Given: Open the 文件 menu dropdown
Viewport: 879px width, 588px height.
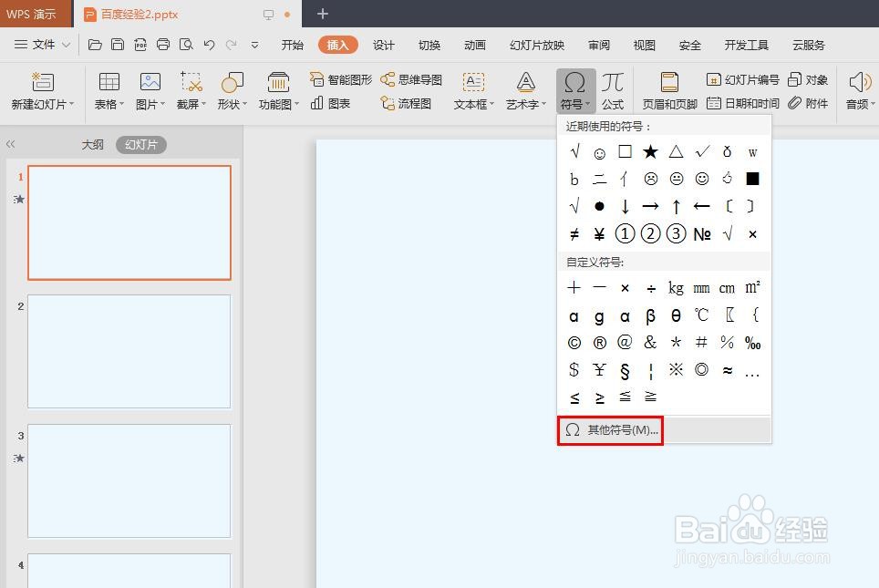Looking at the screenshot, I should coord(42,45).
